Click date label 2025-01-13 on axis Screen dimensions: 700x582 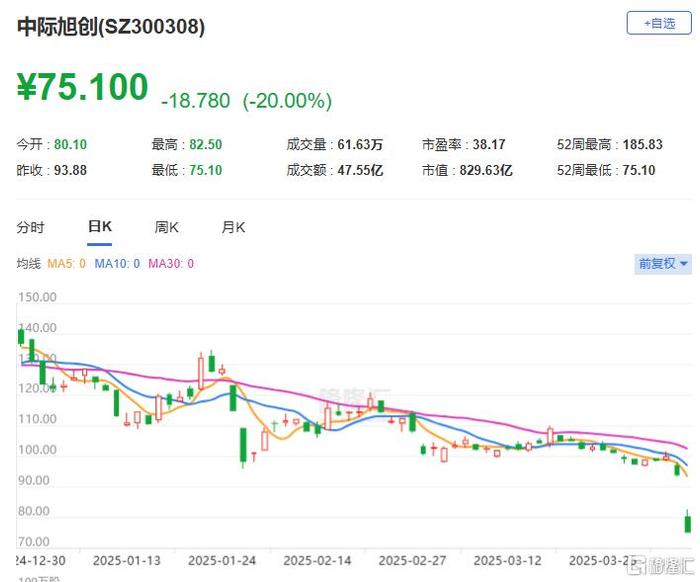click(127, 561)
